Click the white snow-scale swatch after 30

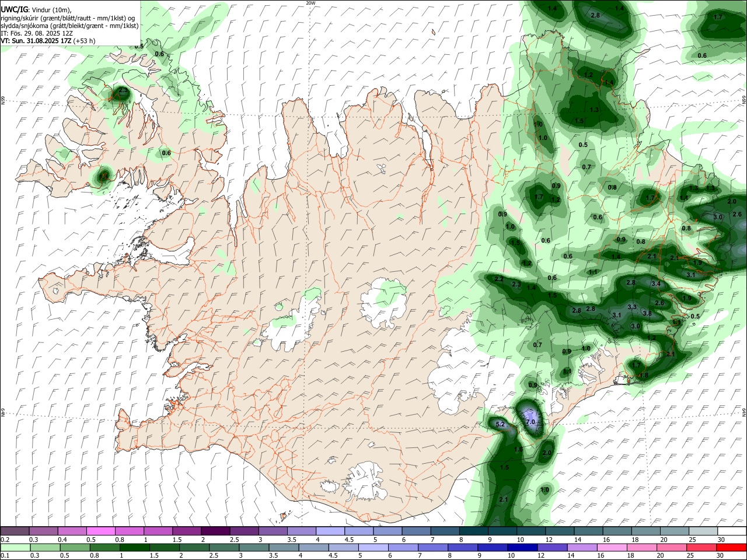pos(731,531)
